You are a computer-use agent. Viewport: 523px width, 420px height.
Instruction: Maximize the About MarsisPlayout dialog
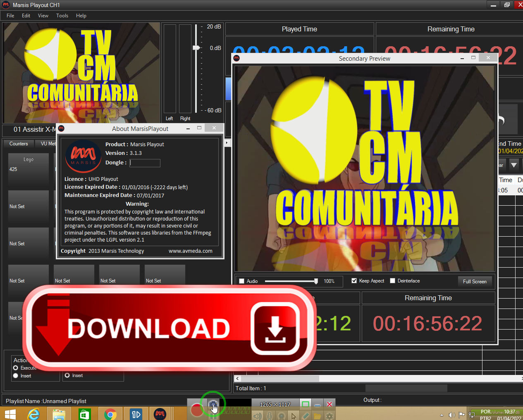(x=199, y=128)
